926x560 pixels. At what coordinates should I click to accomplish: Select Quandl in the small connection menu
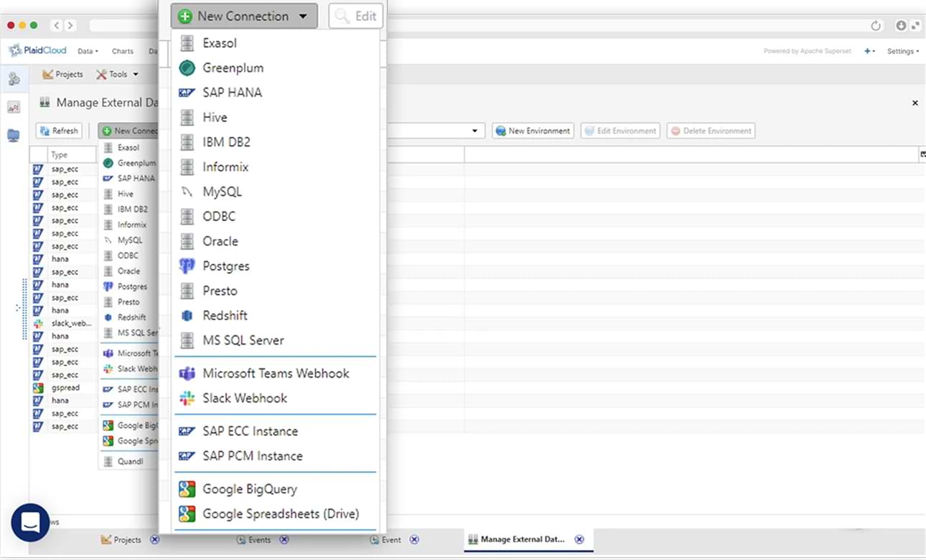click(128, 462)
